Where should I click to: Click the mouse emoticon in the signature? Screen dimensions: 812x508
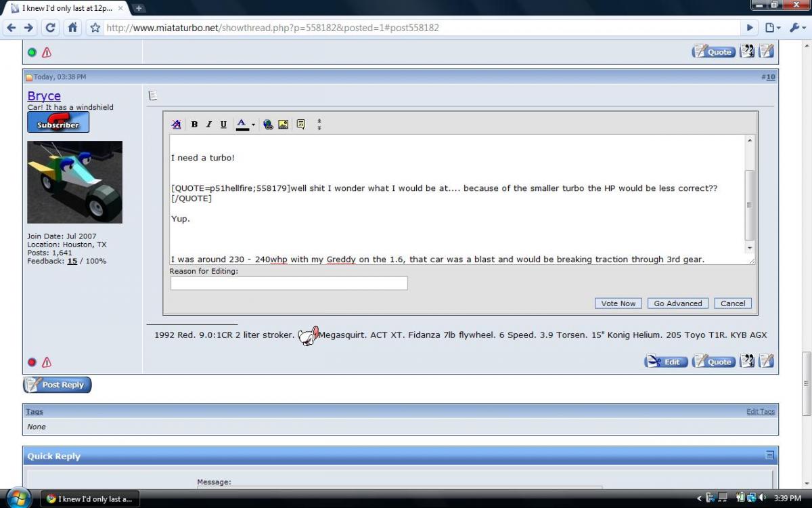pyautogui.click(x=309, y=336)
